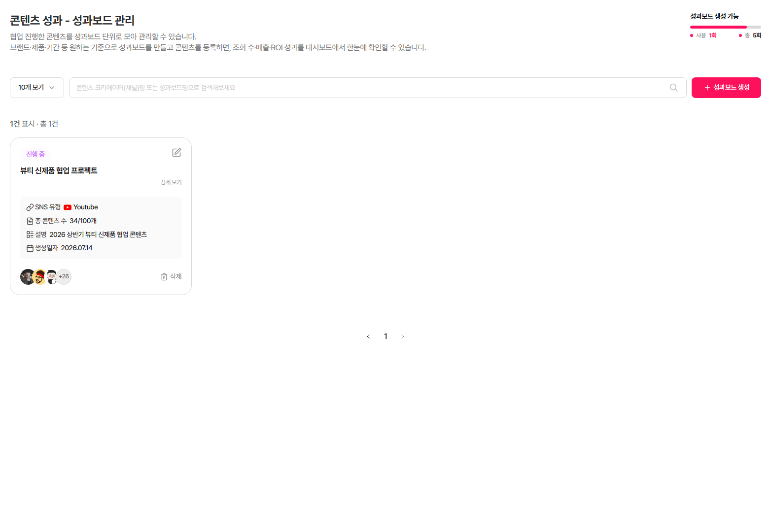Click the 뷰티 신제품 협업 프로젝트 card title

point(59,170)
